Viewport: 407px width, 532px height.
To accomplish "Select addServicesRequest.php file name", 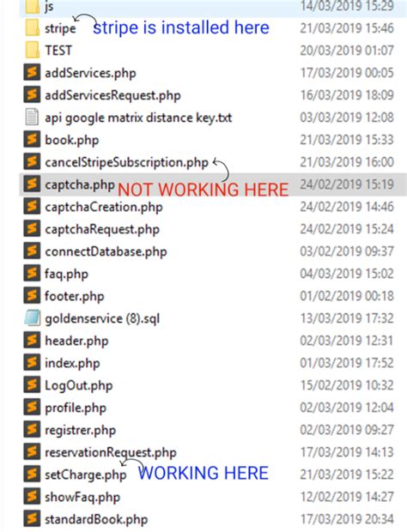I will tap(112, 95).
